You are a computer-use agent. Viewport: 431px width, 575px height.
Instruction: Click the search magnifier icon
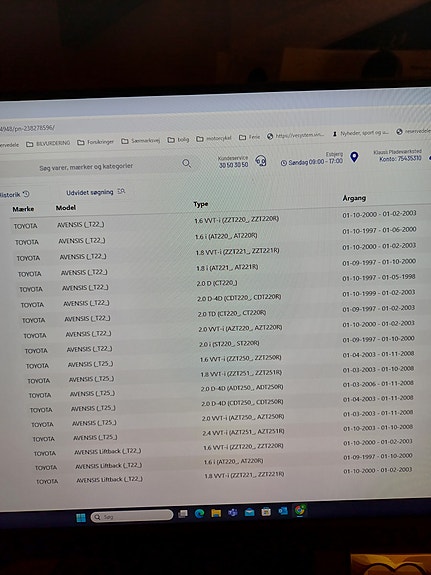[187, 164]
